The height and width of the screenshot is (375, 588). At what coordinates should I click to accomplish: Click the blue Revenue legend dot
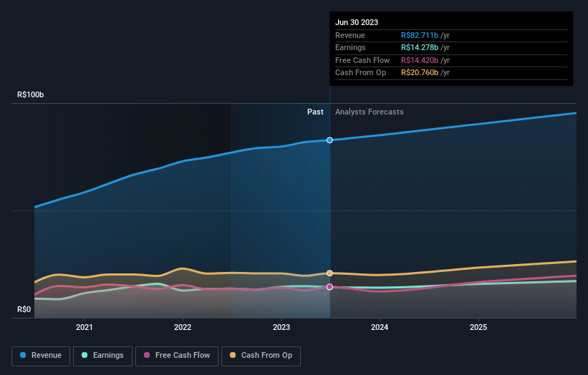pyautogui.click(x=23, y=355)
